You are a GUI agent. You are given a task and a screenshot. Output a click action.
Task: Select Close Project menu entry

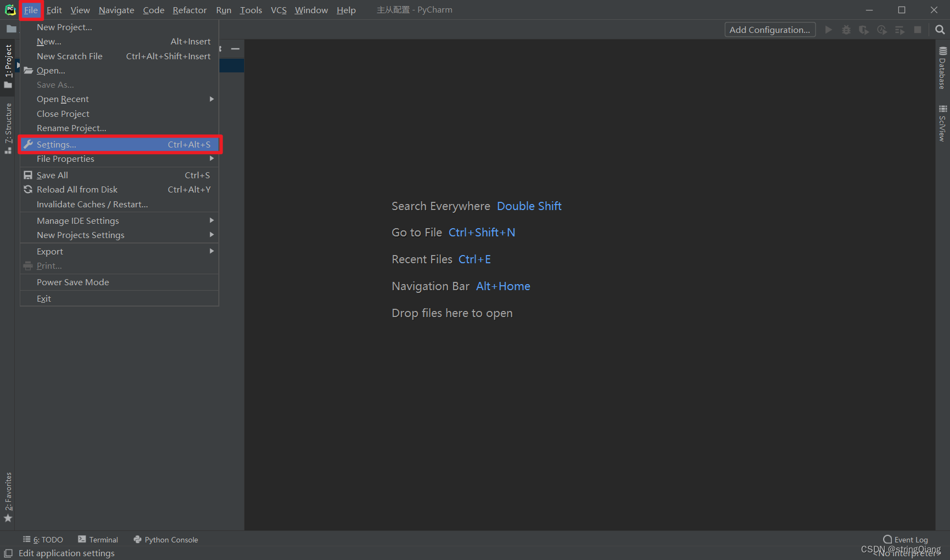coord(120,114)
